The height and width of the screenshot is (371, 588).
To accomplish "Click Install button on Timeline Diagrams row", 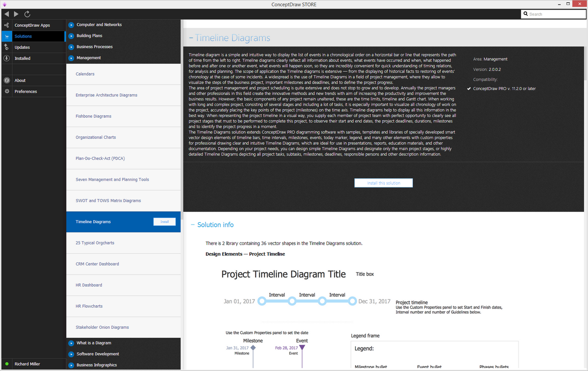I will [x=164, y=222].
